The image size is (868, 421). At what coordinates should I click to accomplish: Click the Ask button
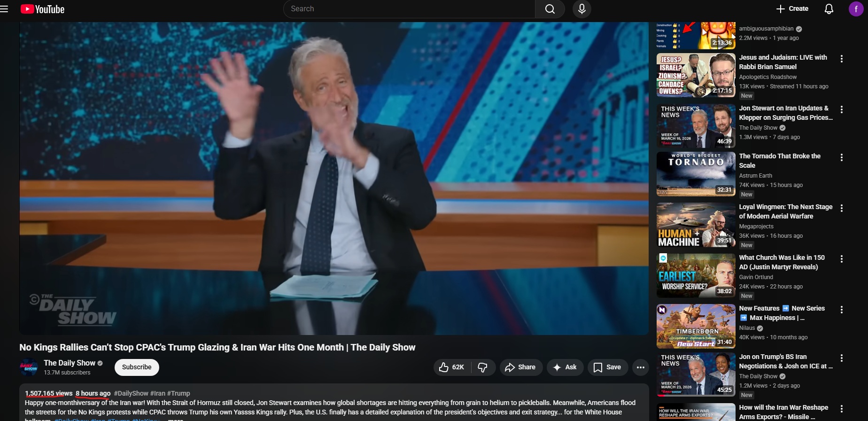(565, 367)
